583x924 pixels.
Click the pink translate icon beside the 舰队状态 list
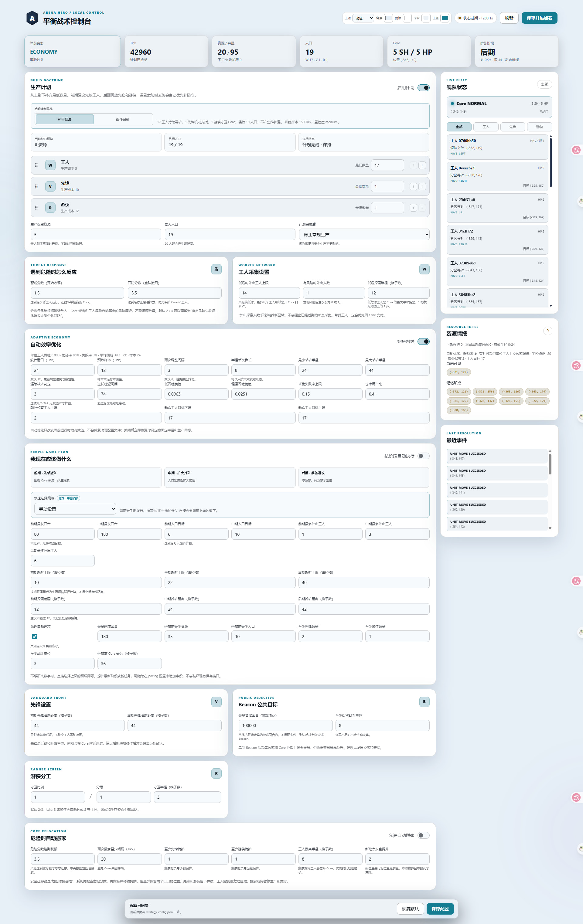pos(576,150)
